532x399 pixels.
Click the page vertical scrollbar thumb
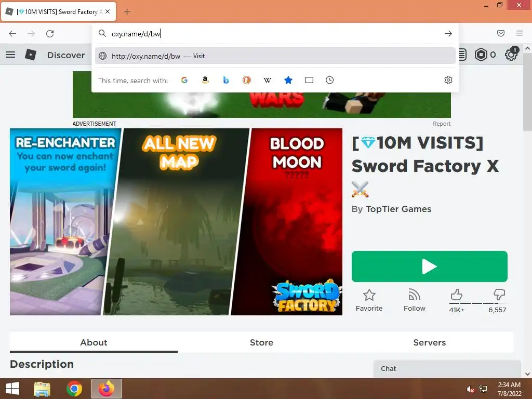pyautogui.click(x=527, y=93)
